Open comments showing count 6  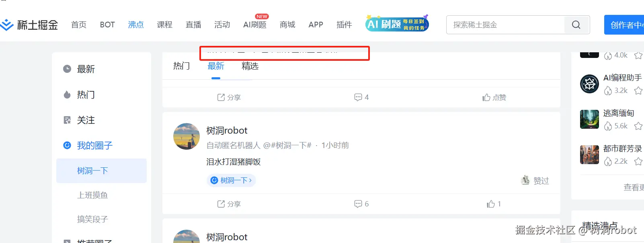pos(361,204)
